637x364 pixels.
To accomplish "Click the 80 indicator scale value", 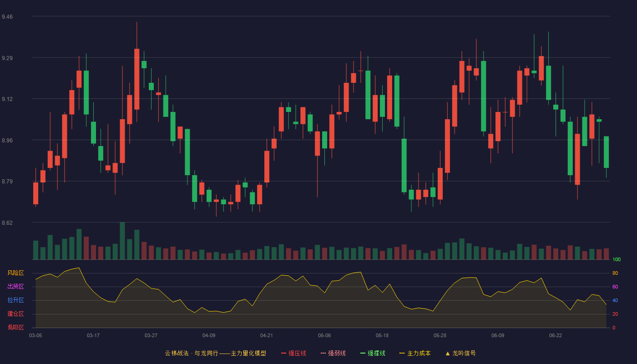I will 615,273.
